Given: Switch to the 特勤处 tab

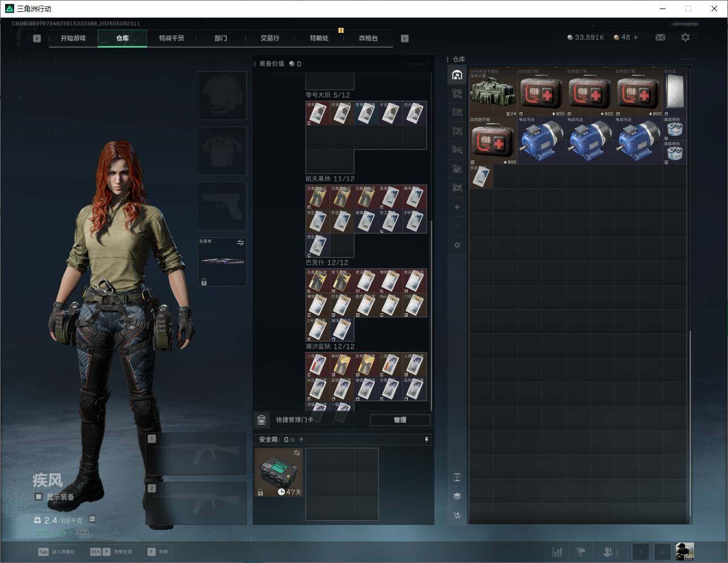Looking at the screenshot, I should pyautogui.click(x=319, y=38).
